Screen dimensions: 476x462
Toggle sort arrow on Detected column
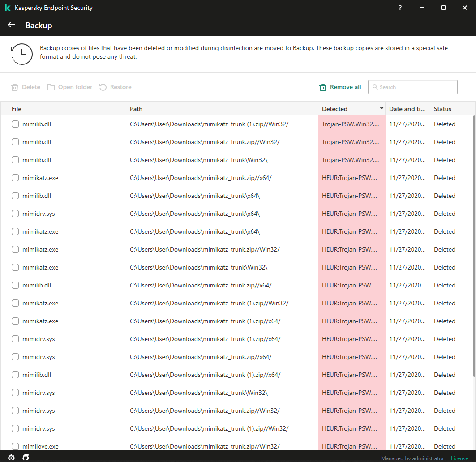(x=382, y=108)
